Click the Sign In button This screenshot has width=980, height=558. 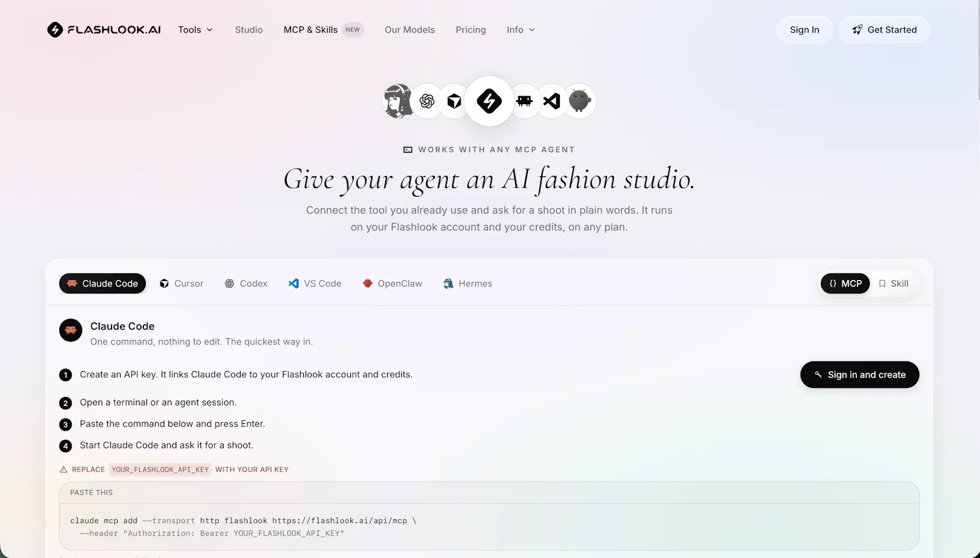pyautogui.click(x=804, y=29)
